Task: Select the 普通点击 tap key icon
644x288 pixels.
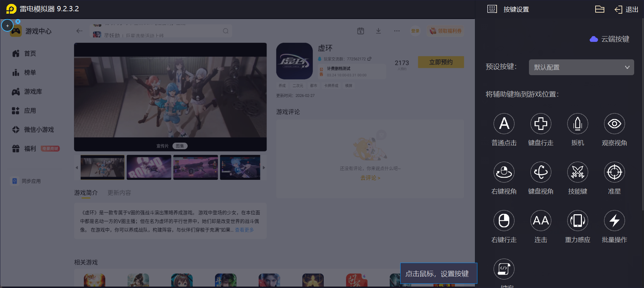Action: click(x=504, y=124)
